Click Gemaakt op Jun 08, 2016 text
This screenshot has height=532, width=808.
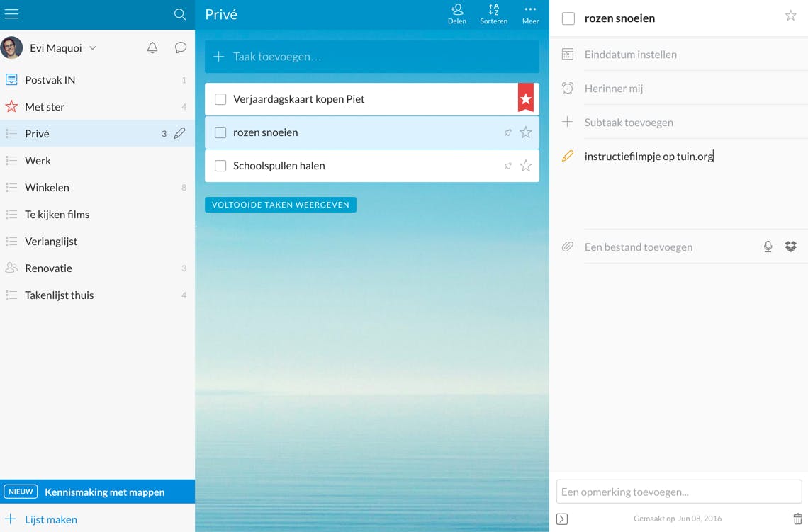(x=678, y=519)
